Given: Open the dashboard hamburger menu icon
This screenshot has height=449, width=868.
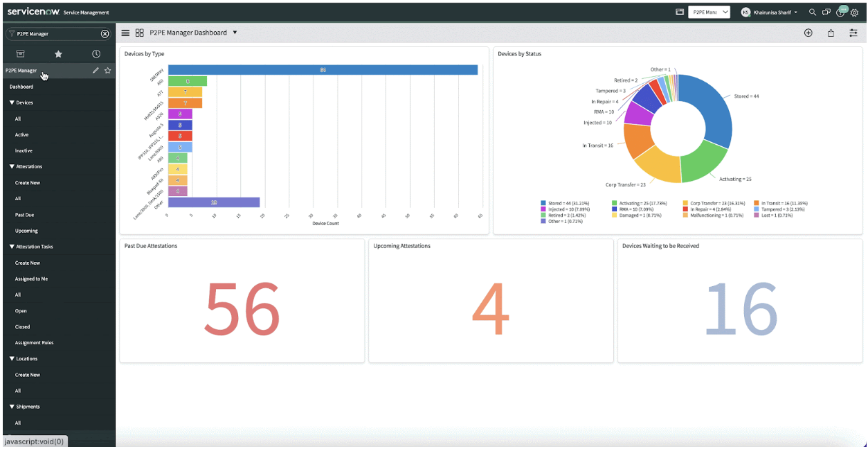Looking at the screenshot, I should coord(125,33).
